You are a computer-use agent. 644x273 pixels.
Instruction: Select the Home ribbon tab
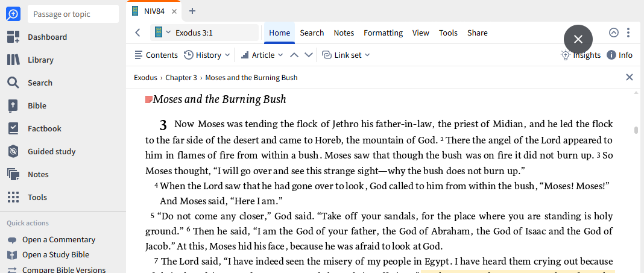pos(279,33)
